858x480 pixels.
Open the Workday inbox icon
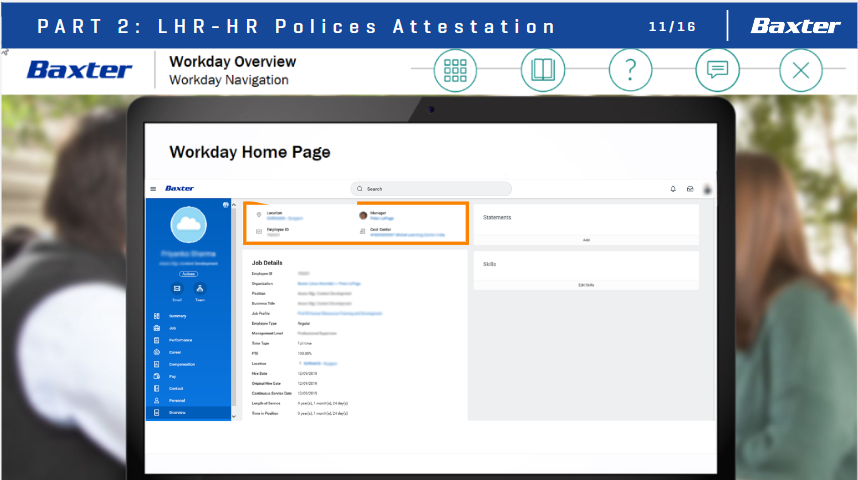[x=690, y=189]
